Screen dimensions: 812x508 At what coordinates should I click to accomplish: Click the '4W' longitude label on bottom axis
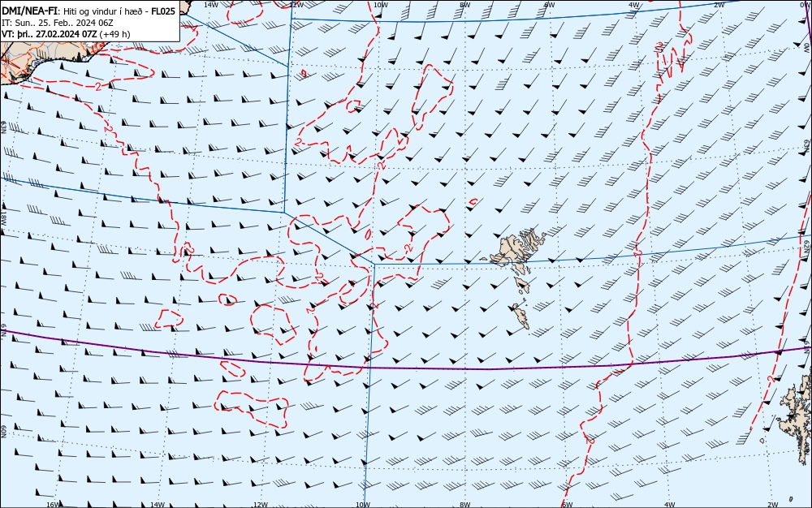[669, 505]
